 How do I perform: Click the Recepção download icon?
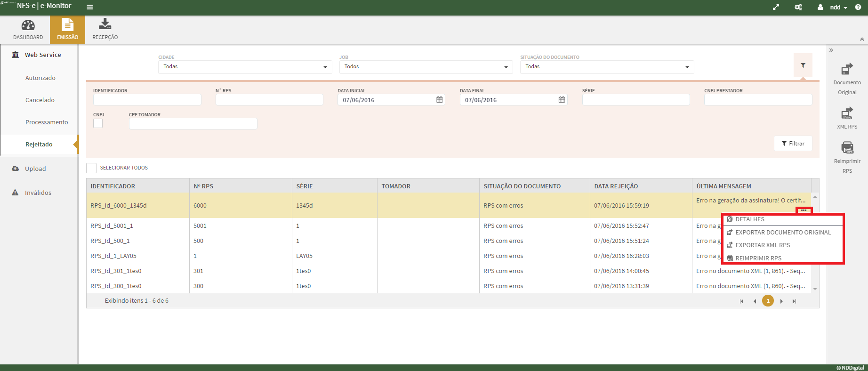pyautogui.click(x=105, y=24)
